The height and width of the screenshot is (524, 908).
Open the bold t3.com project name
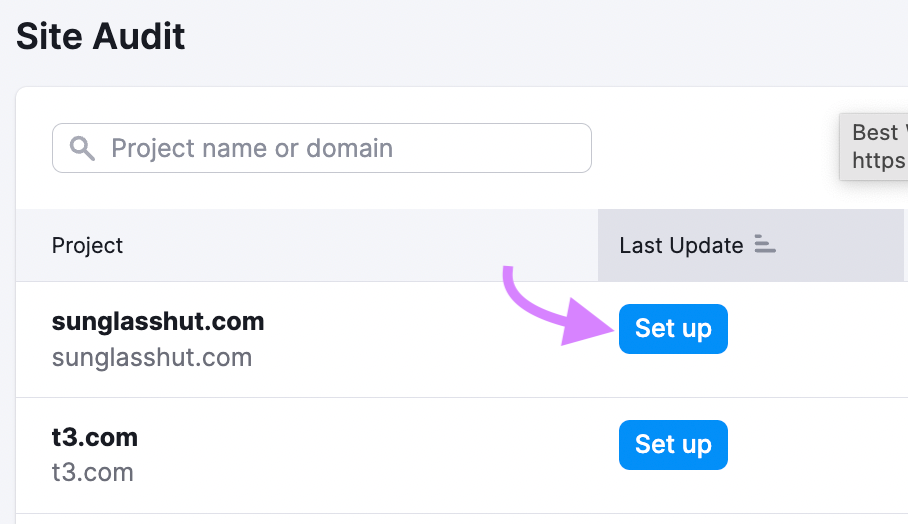click(x=95, y=438)
